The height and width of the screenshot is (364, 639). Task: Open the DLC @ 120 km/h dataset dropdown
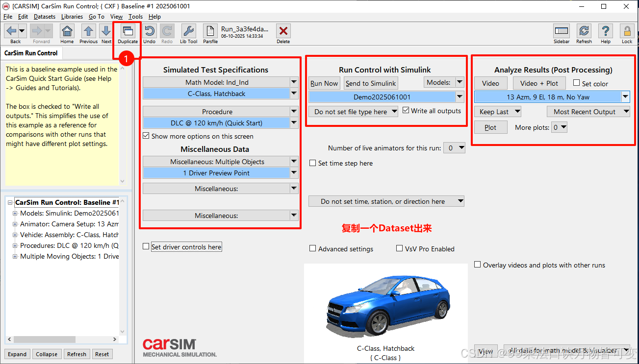(x=294, y=123)
